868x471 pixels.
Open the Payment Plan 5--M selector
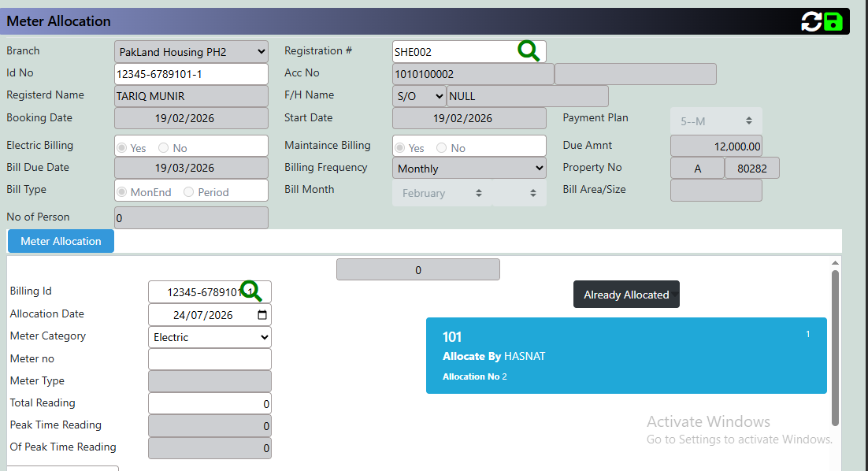coord(716,121)
